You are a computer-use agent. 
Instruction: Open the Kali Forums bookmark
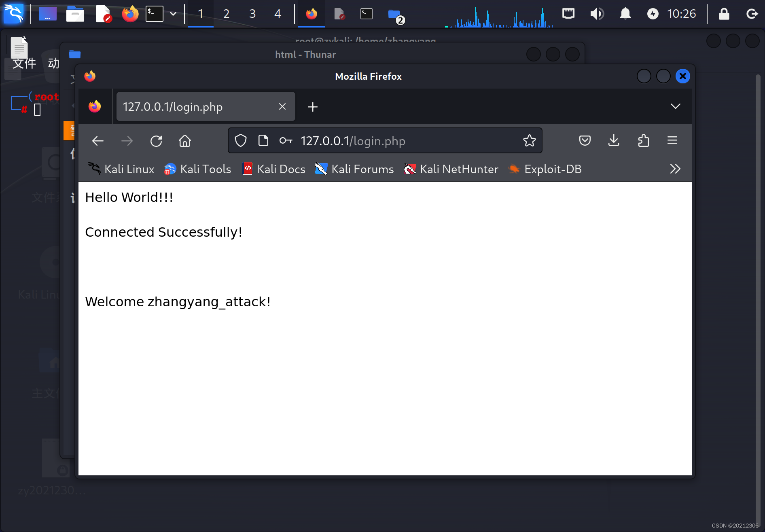[354, 169]
